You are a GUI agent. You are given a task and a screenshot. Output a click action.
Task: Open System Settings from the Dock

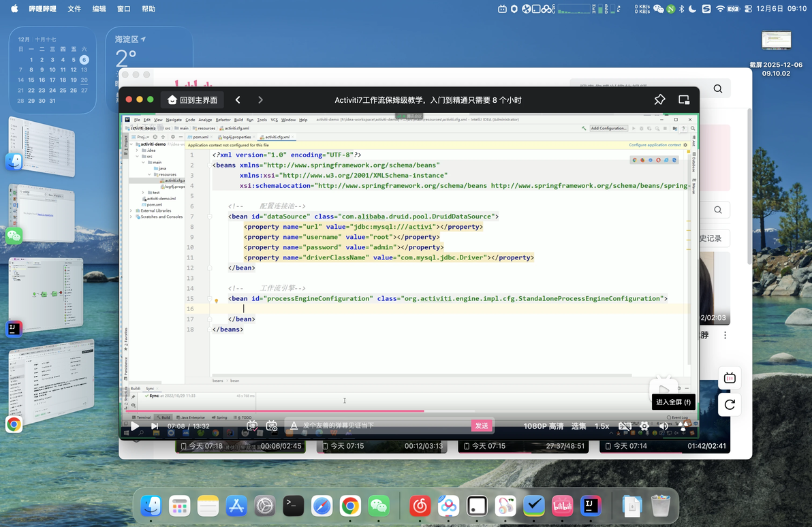coord(264,506)
